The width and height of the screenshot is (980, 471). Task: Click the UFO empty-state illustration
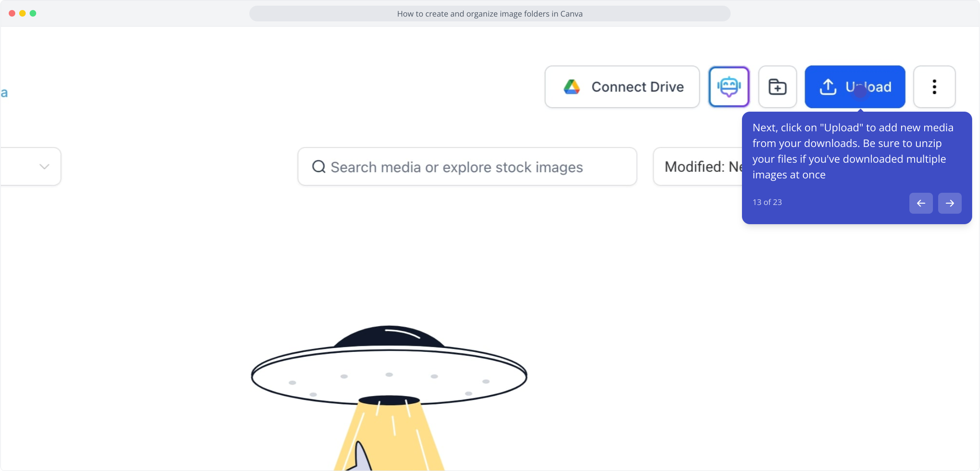(389, 398)
